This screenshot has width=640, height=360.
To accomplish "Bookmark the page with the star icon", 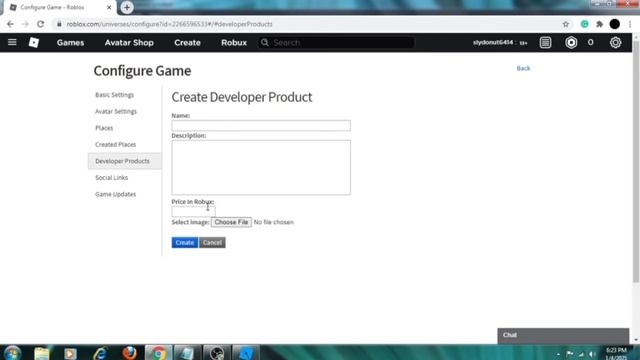I will (x=566, y=24).
